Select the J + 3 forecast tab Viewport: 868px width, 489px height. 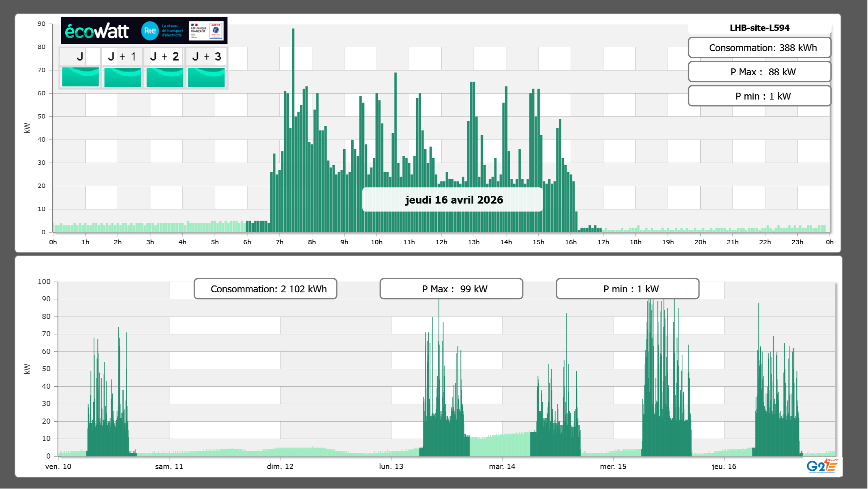click(x=206, y=56)
